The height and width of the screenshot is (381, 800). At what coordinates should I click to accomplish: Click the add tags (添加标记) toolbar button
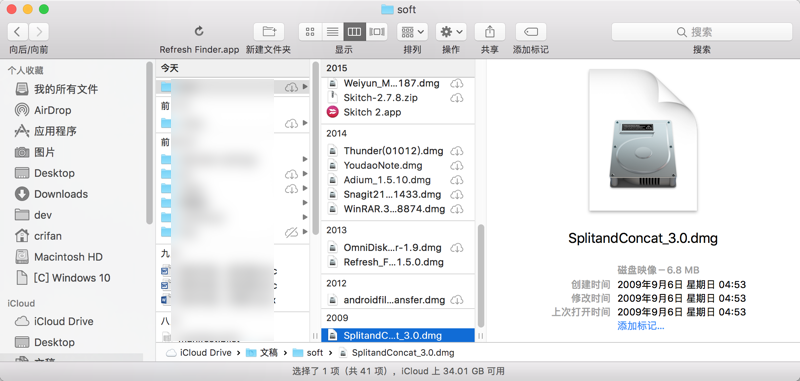531,32
